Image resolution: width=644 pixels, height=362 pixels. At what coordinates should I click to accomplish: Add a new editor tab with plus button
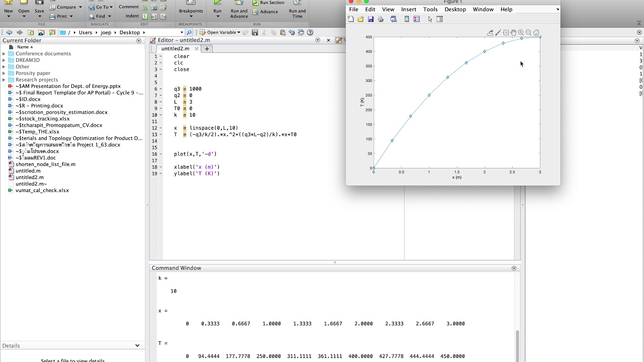pos(207,49)
